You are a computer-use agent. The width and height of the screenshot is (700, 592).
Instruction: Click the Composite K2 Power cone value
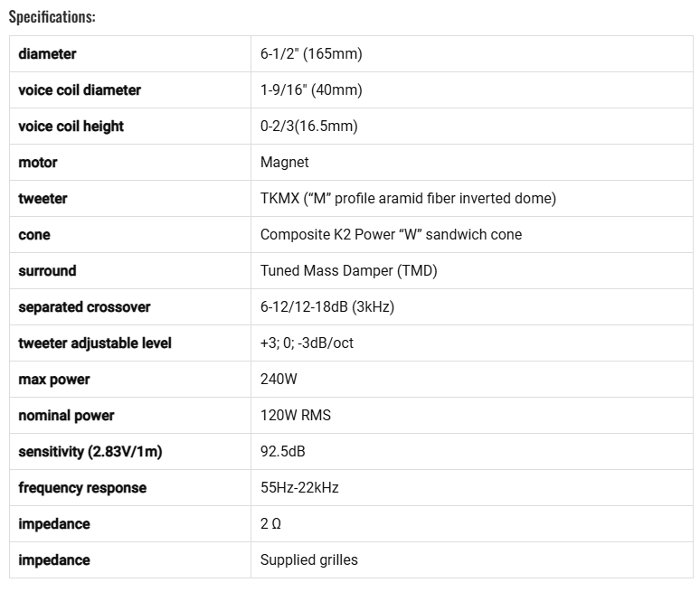[391, 235]
